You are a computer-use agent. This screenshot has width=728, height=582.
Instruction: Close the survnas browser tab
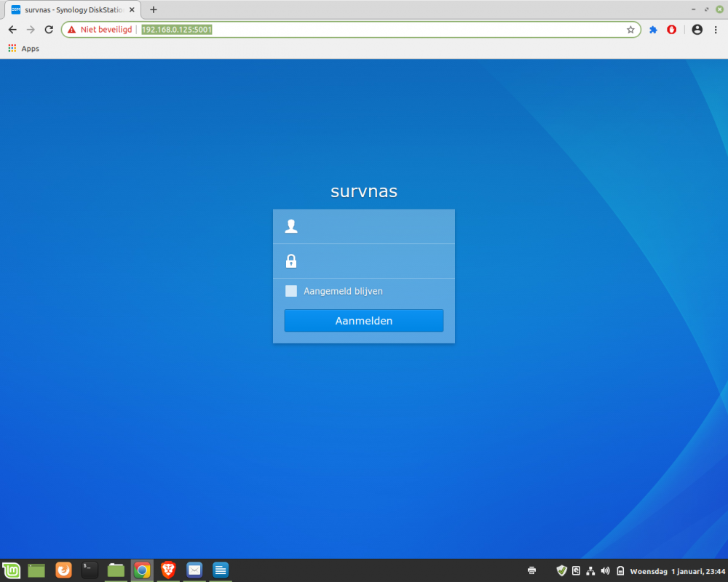132,9
